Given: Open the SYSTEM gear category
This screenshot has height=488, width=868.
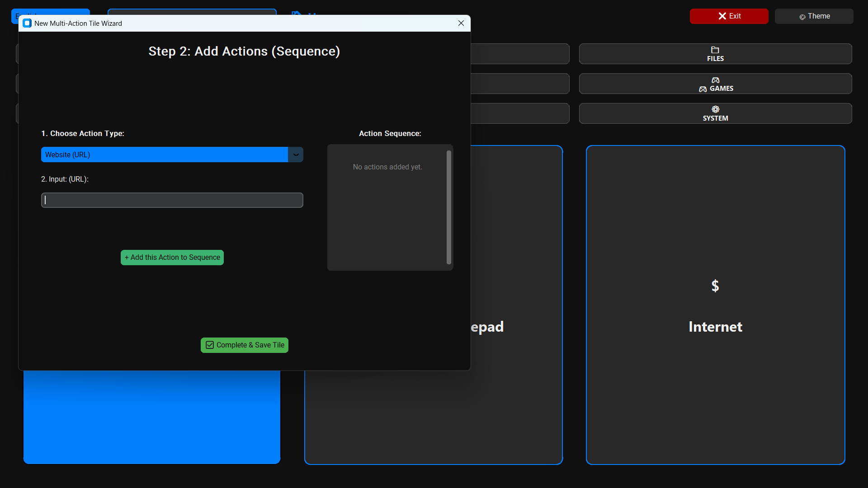Looking at the screenshot, I should [715, 113].
